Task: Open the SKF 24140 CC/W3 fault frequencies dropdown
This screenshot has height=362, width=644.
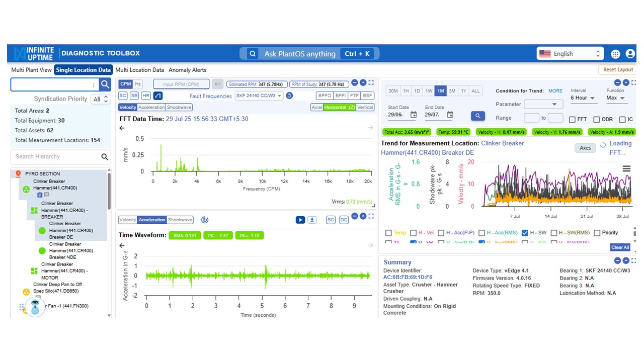Action: 259,96
